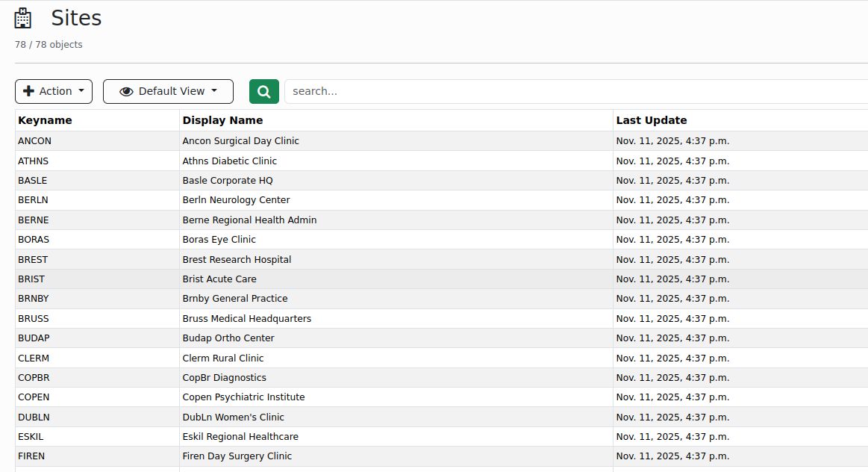This screenshot has width=868, height=472.
Task: Click the eye icon in Default View
Action: pyautogui.click(x=126, y=91)
